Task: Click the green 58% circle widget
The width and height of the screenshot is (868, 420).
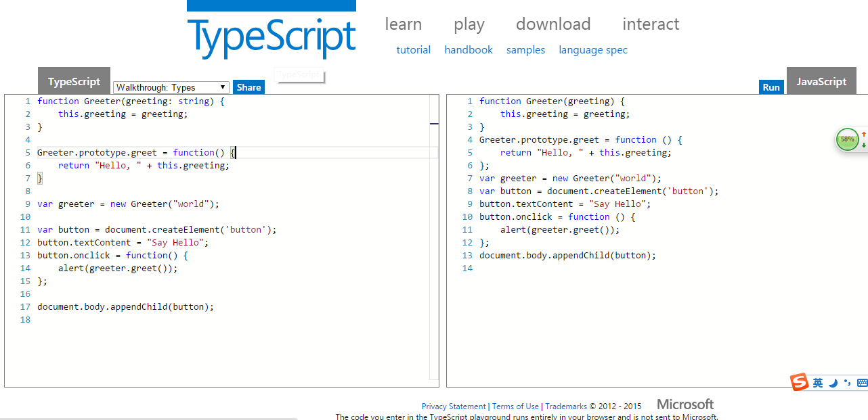Action: tap(847, 139)
